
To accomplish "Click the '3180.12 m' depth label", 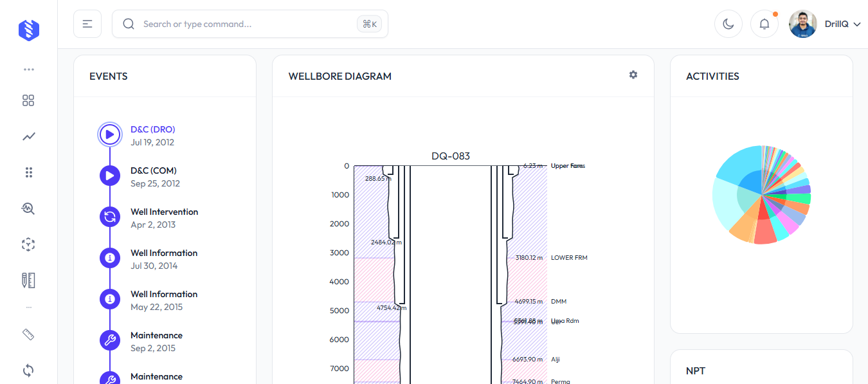I will (x=529, y=258).
